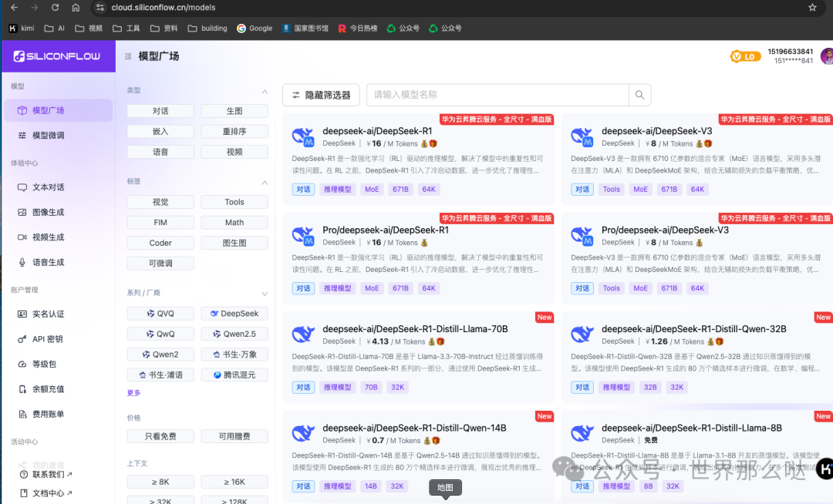The height and width of the screenshot is (504, 833).
Task: Open 模型广场 in the sidebar
Action: (59, 110)
